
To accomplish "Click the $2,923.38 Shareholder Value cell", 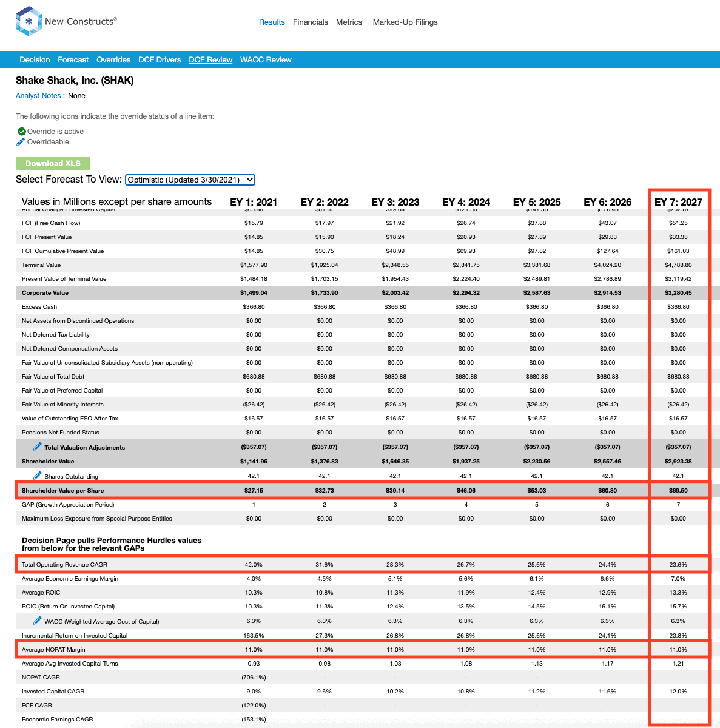I will pyautogui.click(x=678, y=462).
